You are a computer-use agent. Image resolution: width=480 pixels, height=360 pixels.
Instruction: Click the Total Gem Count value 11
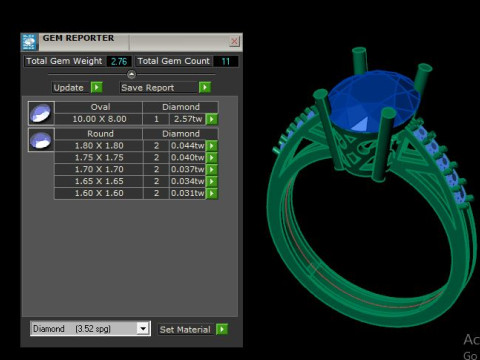(x=226, y=61)
